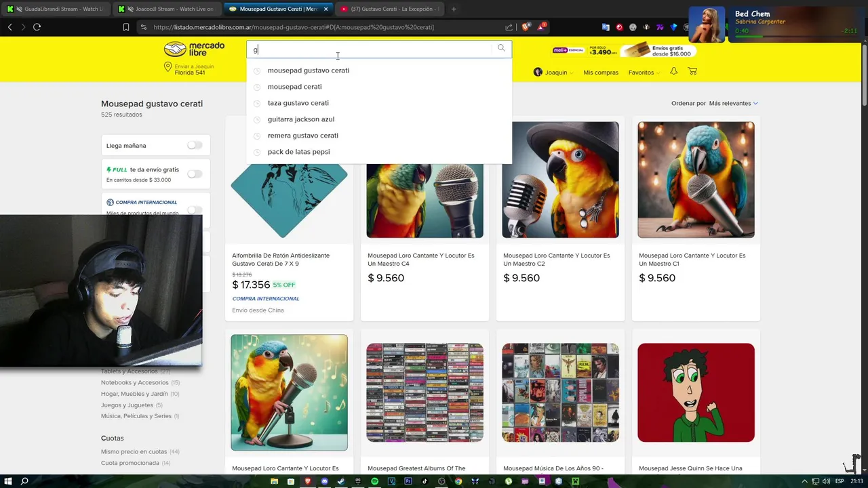Click the page vertical scrollbar
This screenshot has height=488, width=868.
864,75
